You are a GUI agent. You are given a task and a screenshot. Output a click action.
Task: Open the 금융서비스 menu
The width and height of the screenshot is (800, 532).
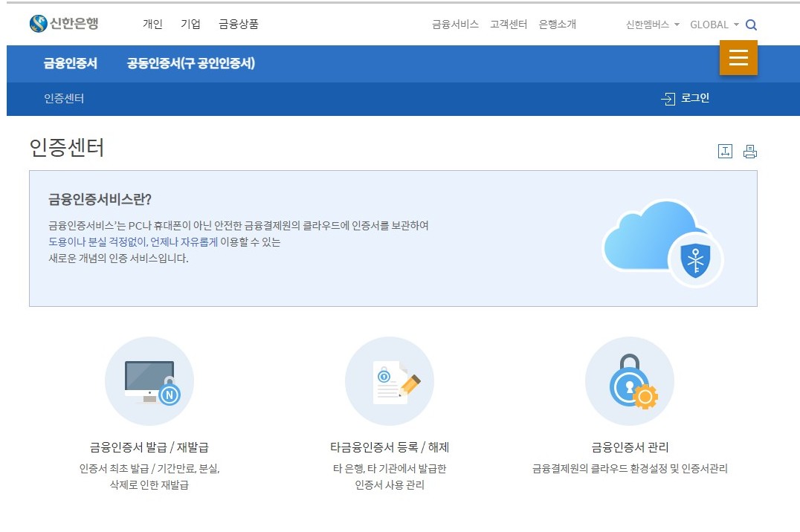[x=455, y=24]
